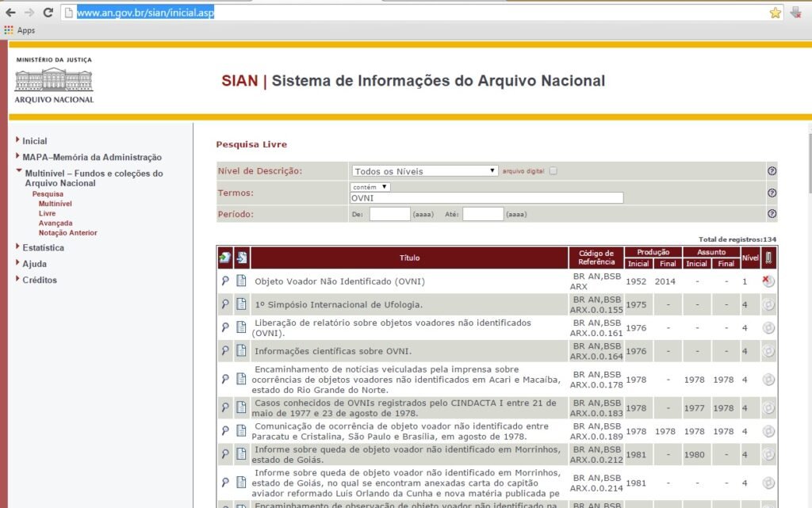This screenshot has height=508, width=812.
Task: Click the bookmark star in address bar
Action: [x=775, y=13]
